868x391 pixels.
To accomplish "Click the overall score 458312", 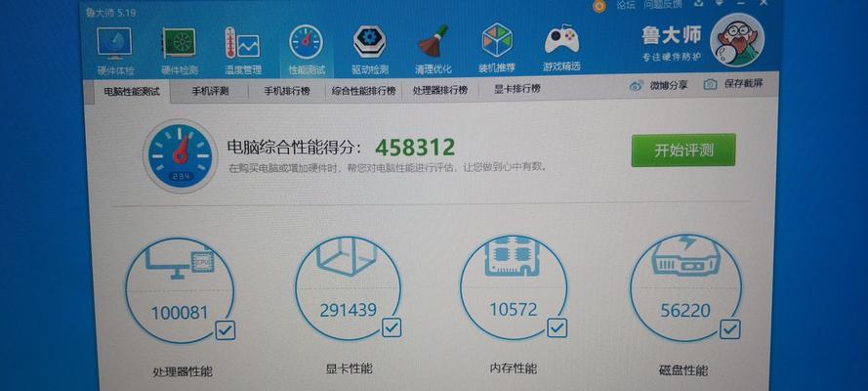I will [415, 148].
